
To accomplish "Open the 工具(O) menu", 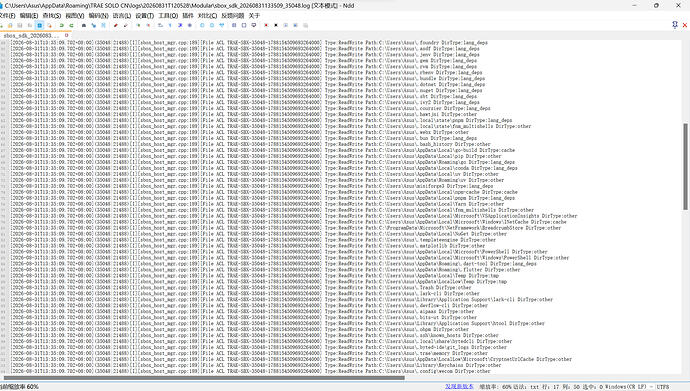I will click(168, 15).
